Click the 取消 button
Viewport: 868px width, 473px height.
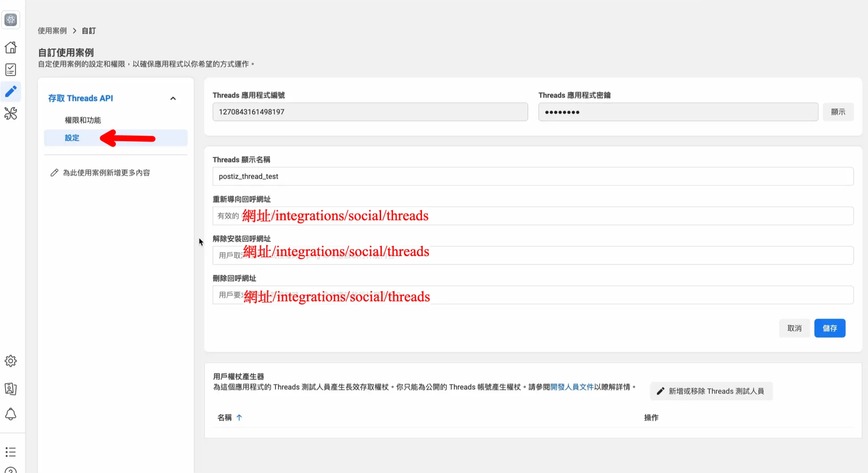click(795, 328)
